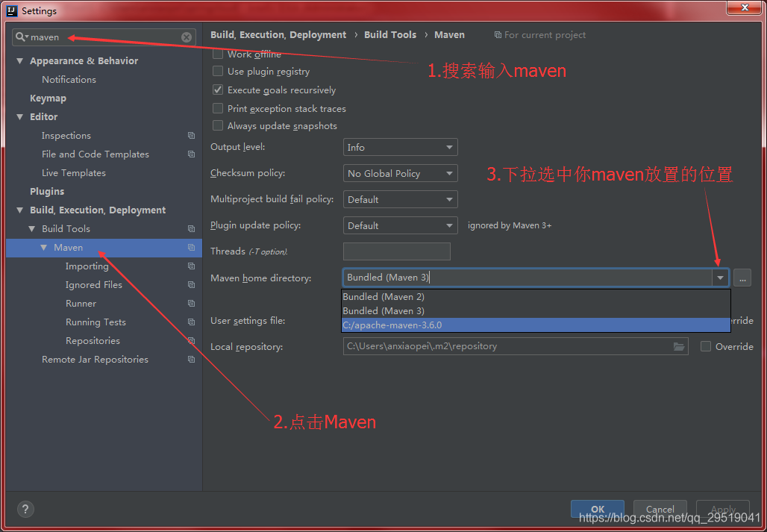Viewport: 767px width, 532px height.
Task: Click the 'Build, Execution, Deployment' breadcrumb text
Action: tap(278, 35)
